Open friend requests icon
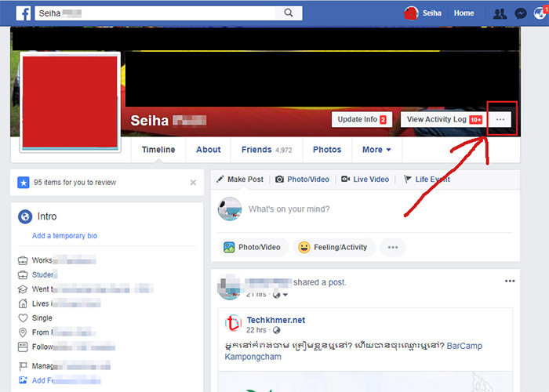This screenshot has height=392, width=549. (500, 13)
